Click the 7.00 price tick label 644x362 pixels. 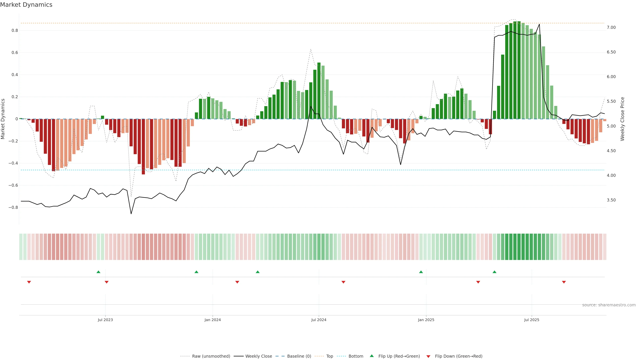(611, 27)
